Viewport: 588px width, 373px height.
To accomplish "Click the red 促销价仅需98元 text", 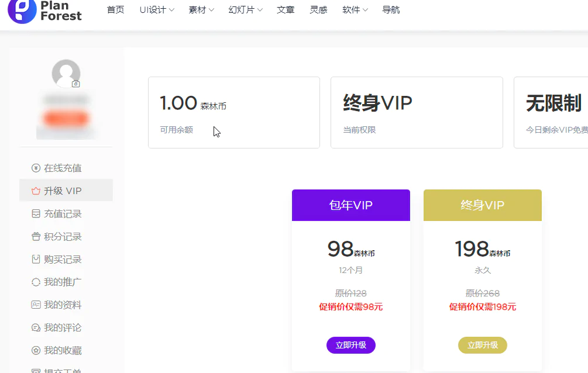I will pos(350,307).
